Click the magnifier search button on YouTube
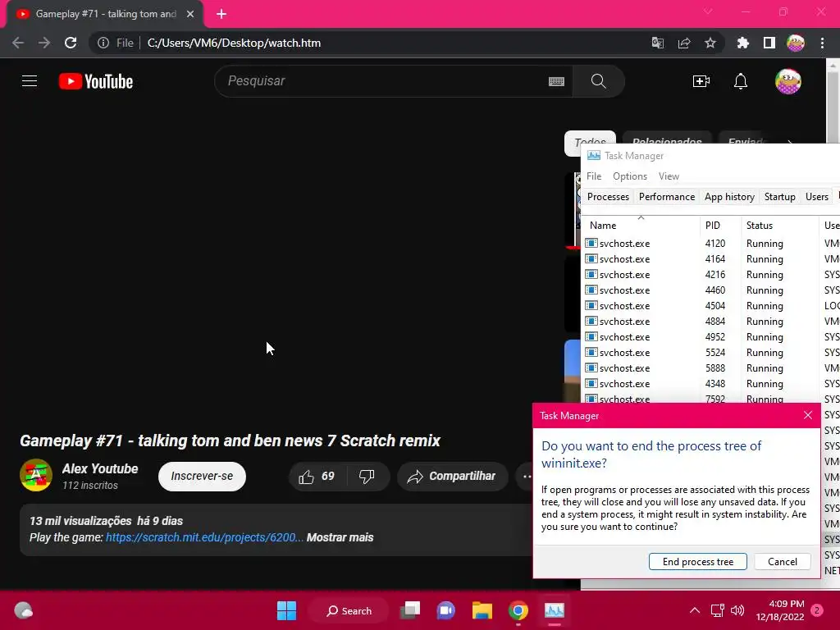This screenshot has height=630, width=840. point(598,81)
